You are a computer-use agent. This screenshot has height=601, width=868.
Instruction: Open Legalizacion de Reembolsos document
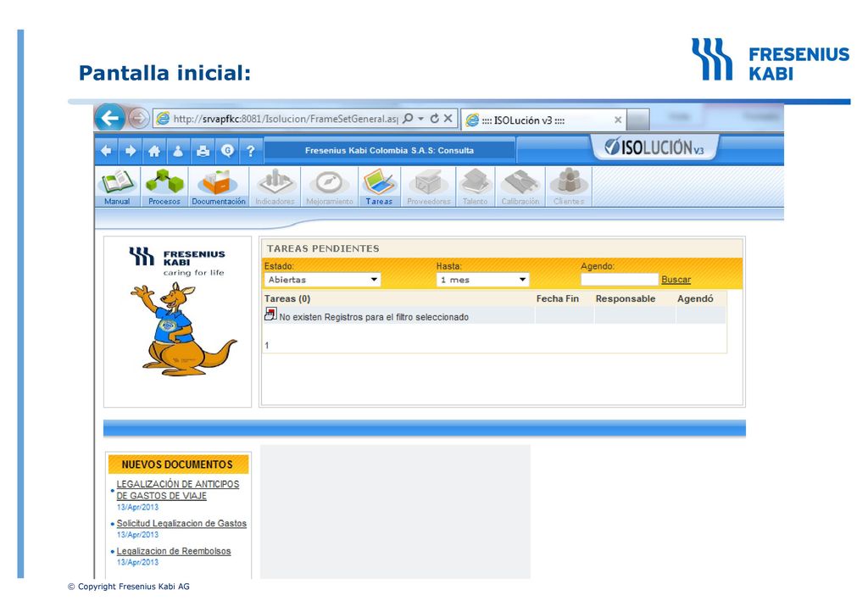tap(173, 551)
